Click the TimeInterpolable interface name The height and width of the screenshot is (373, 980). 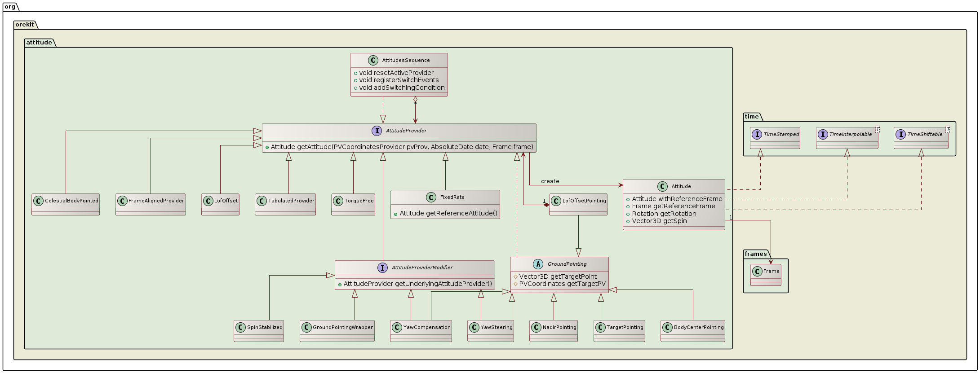click(x=850, y=134)
